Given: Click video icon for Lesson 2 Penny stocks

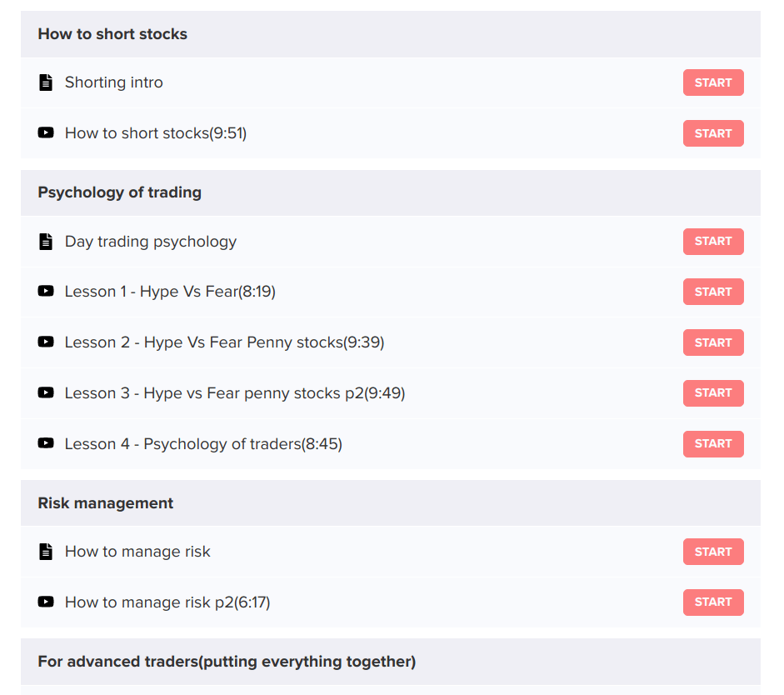Looking at the screenshot, I should click(46, 342).
